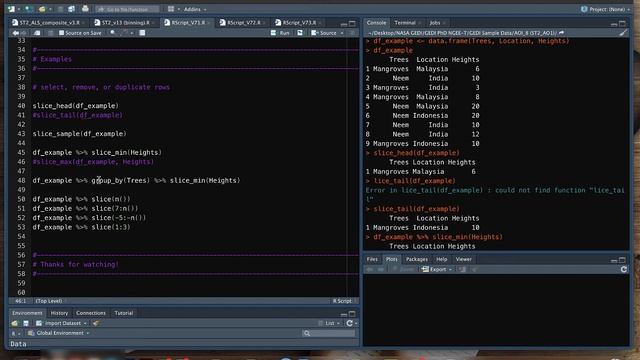Image resolution: width=640 pixels, height=360 pixels.
Task: Switch to the Files tab
Action: pyautogui.click(x=372, y=259)
